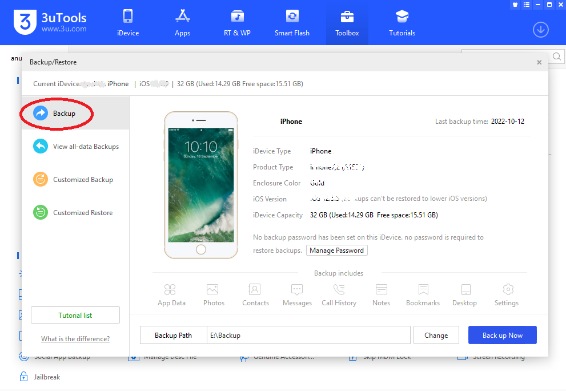Go to the Smart Flash tab
566x392 pixels.
pyautogui.click(x=292, y=23)
